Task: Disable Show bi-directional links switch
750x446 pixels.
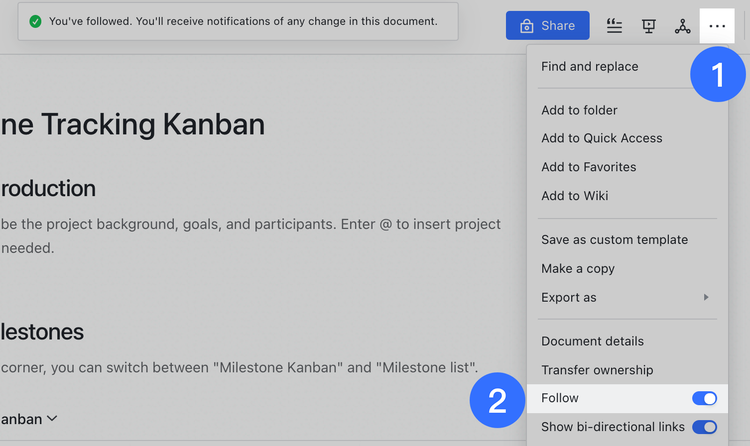Action: (704, 427)
